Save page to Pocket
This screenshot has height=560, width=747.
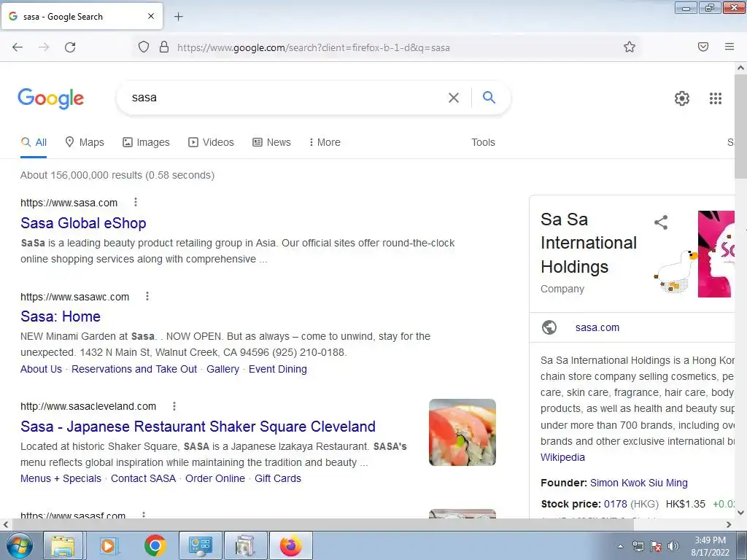703,47
